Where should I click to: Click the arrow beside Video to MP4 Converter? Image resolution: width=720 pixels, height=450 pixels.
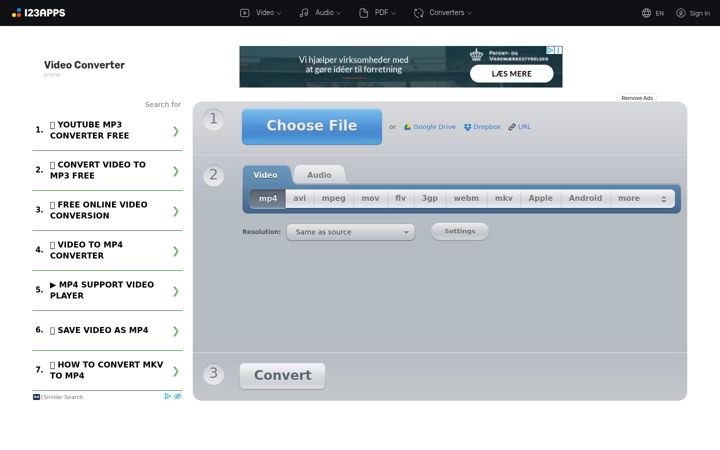click(175, 251)
